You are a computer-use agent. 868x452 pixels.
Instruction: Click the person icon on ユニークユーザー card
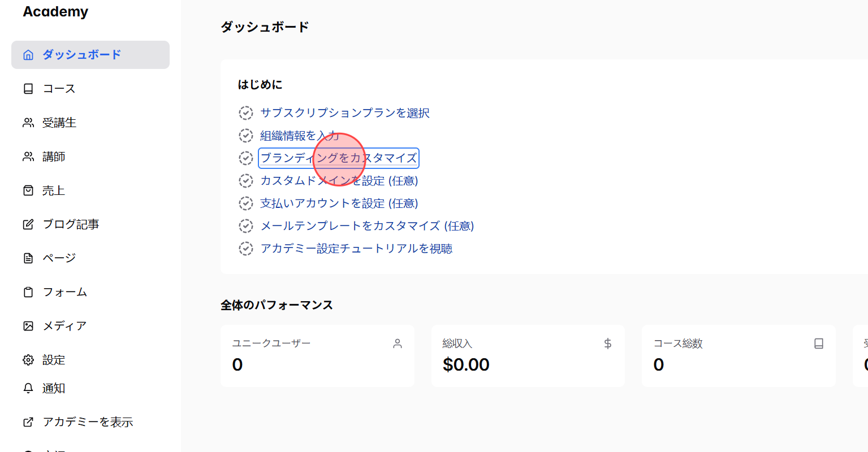pyautogui.click(x=398, y=343)
